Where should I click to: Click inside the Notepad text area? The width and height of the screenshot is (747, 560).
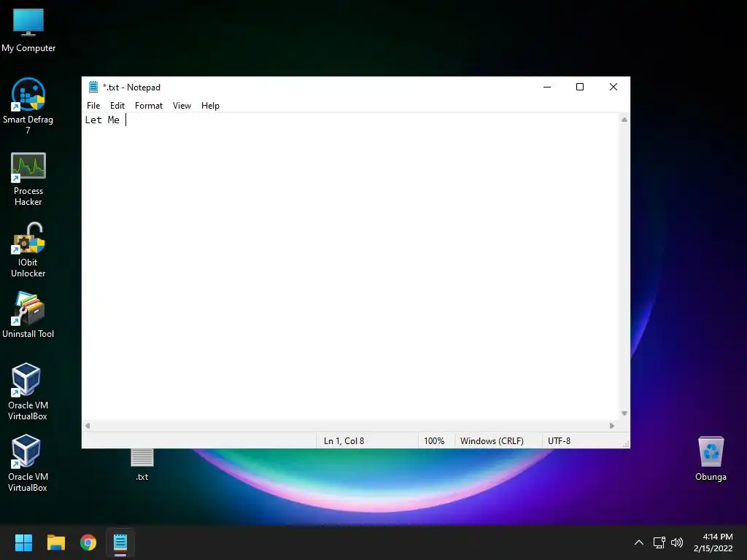(351, 267)
